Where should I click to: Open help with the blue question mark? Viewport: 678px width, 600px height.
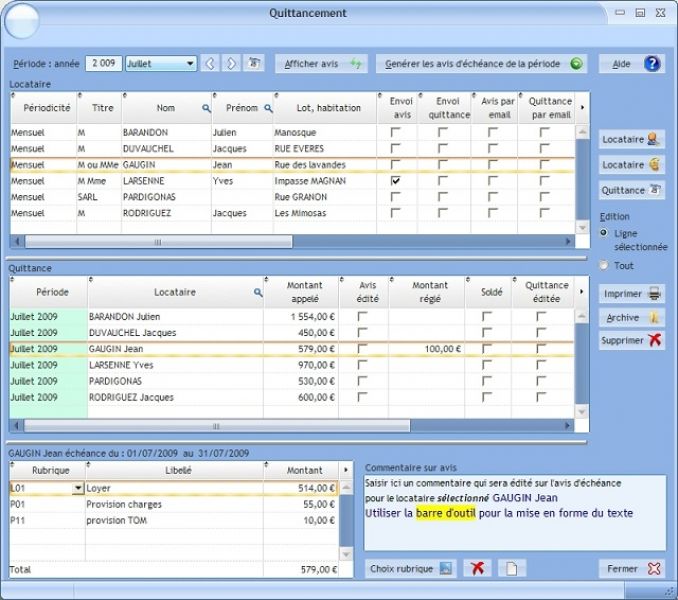pyautogui.click(x=652, y=64)
